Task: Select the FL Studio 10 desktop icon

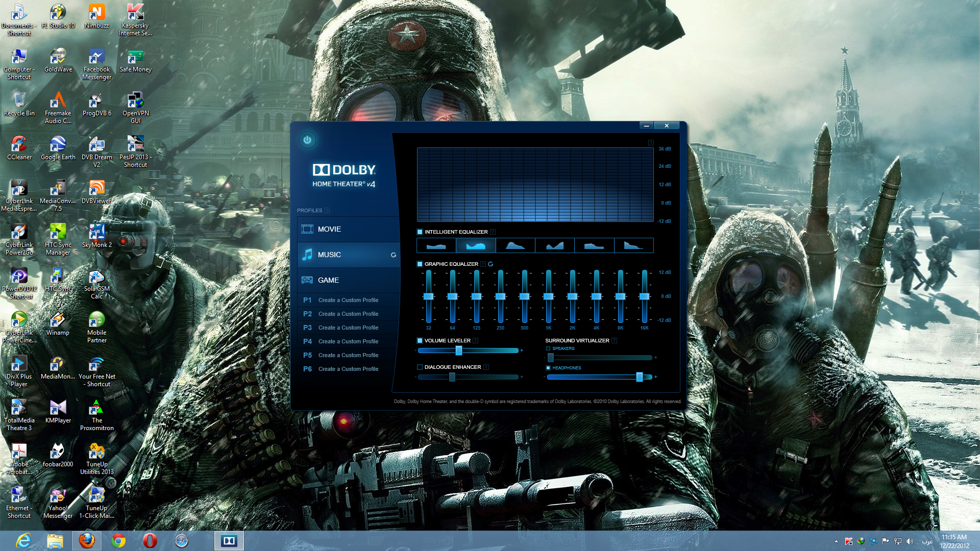Action: (x=58, y=16)
